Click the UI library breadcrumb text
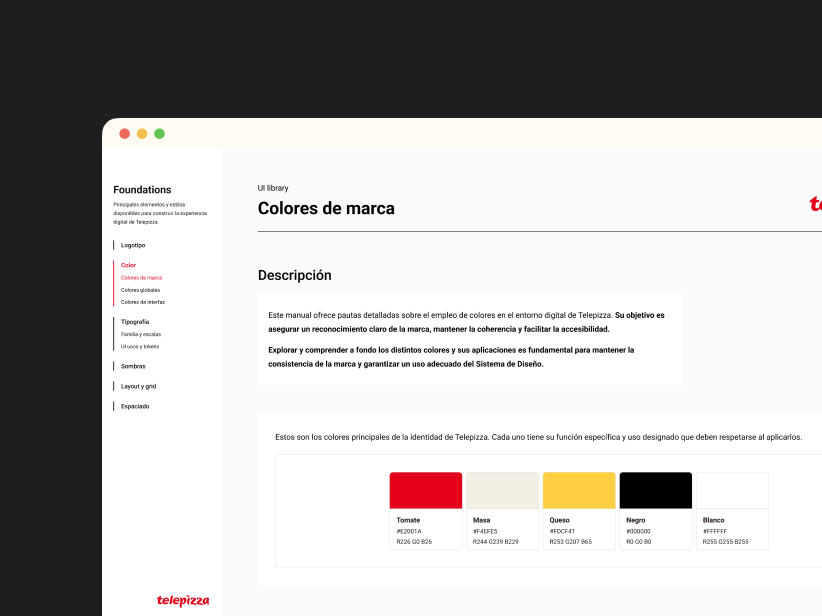 273,188
